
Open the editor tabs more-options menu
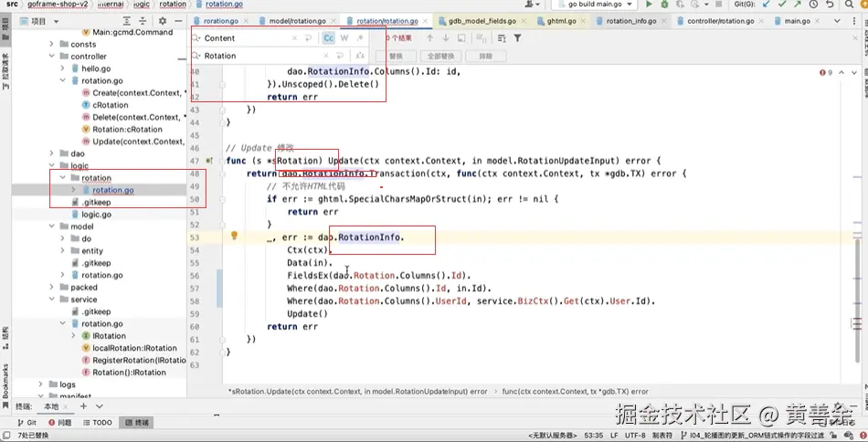tap(856, 21)
